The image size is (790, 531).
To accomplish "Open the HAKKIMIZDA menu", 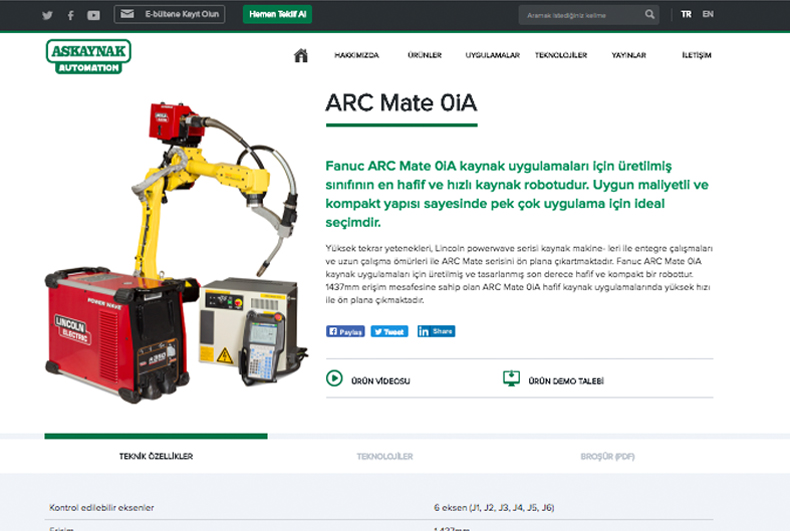I will point(357,55).
